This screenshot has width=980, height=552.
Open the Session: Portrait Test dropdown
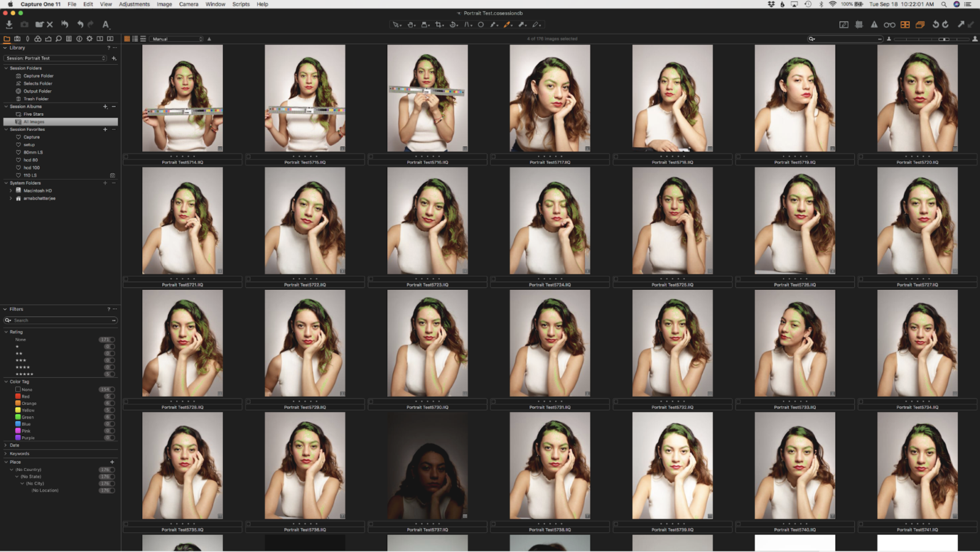[x=56, y=58]
